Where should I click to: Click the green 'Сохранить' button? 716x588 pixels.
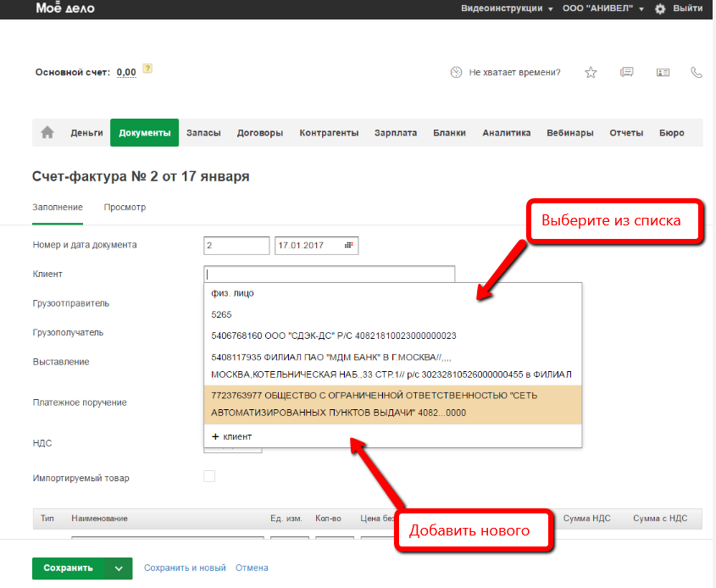(x=68, y=569)
